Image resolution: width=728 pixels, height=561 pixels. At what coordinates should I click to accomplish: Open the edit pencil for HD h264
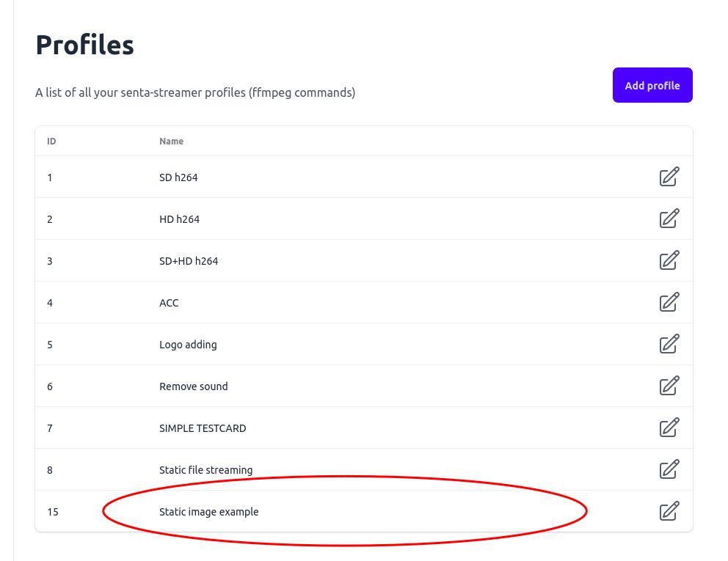669,219
